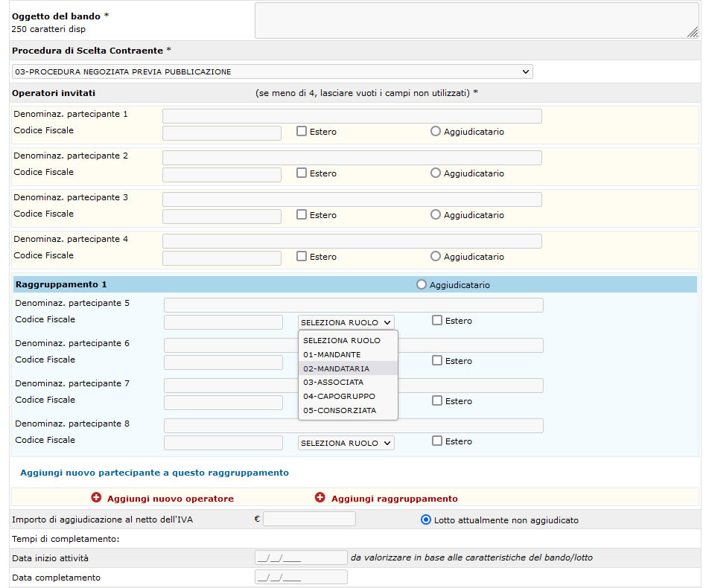Open the Procedura di Scelta Contraente dropdown
The image size is (709, 588).
pyautogui.click(x=273, y=71)
